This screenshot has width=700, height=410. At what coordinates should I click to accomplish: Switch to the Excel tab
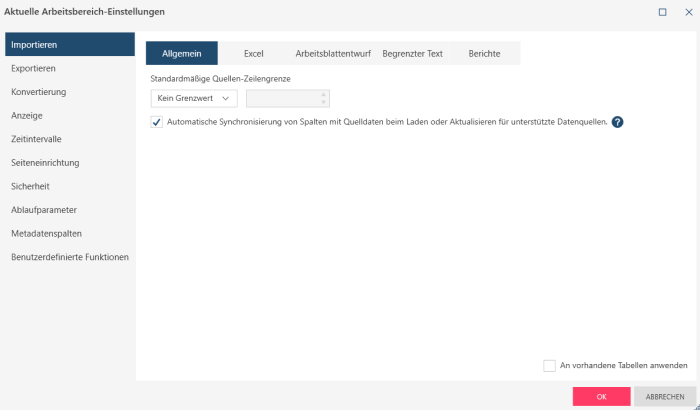coord(253,54)
